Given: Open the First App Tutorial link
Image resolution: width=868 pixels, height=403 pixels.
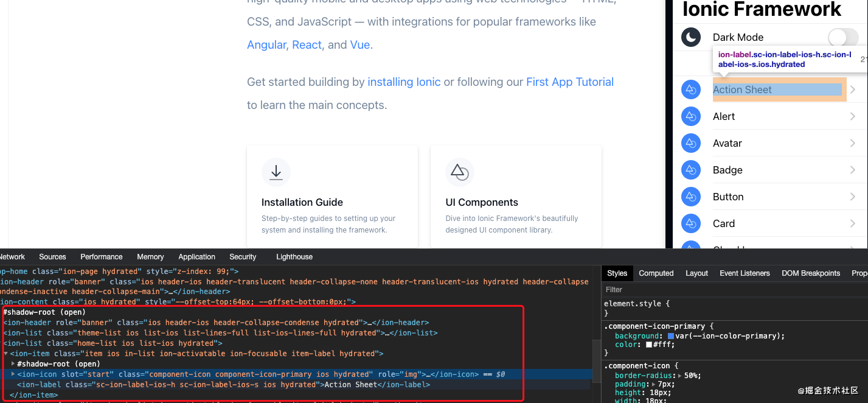Looking at the screenshot, I should click(569, 82).
